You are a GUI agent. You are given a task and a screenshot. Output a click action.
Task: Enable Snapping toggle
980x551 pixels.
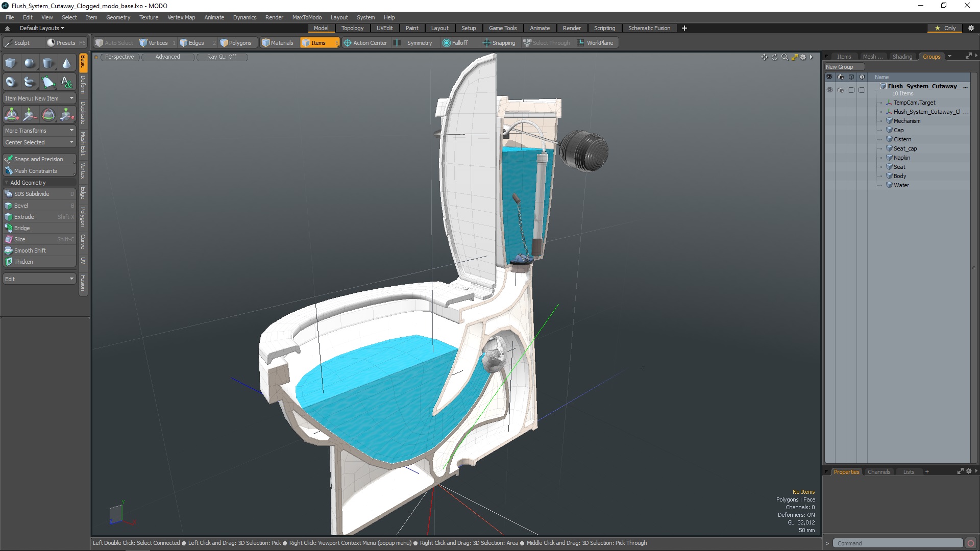point(499,43)
